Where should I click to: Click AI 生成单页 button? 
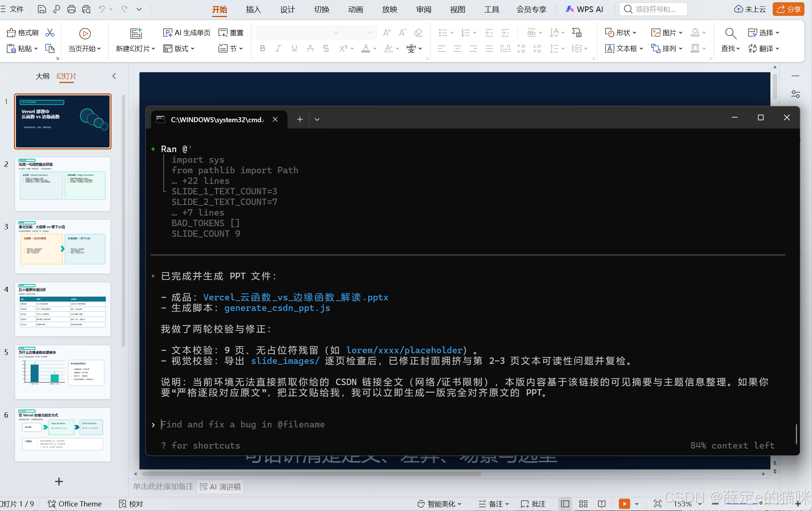[x=187, y=33]
